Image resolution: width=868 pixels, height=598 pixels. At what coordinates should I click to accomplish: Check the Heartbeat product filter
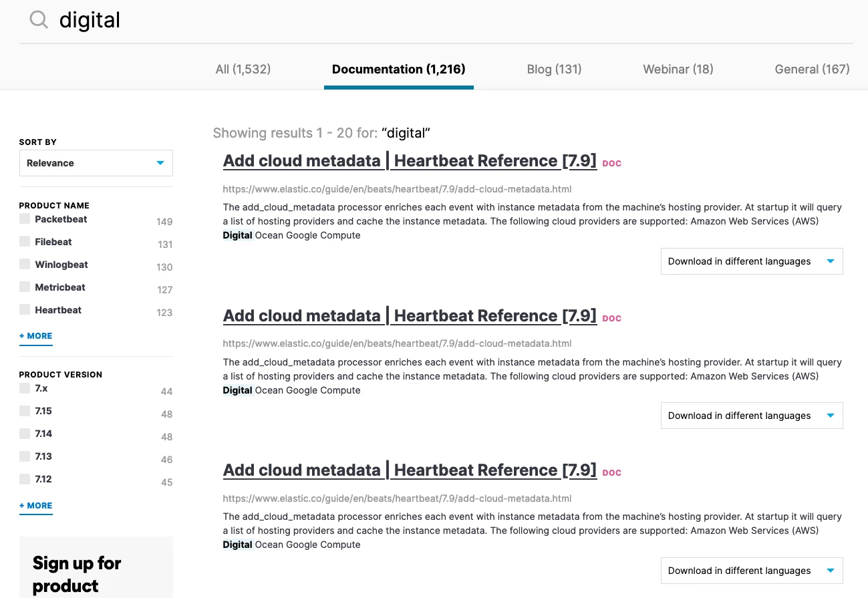tap(25, 310)
